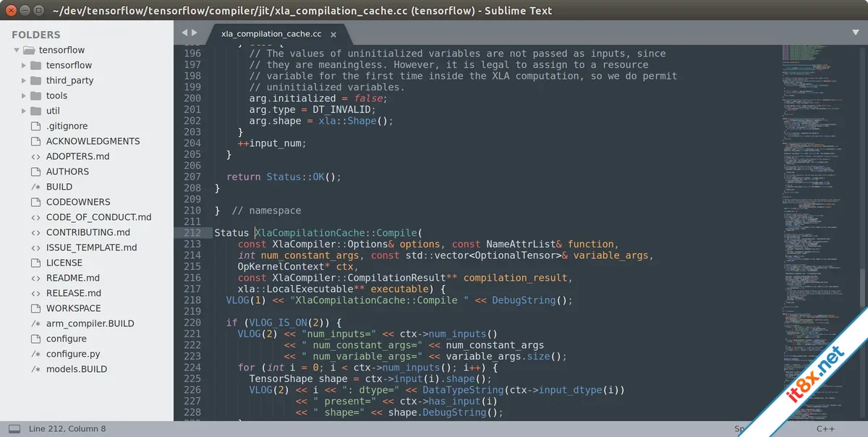868x437 pixels.
Task: Place cursor on 'return Status::OK();' line
Action: [284, 177]
